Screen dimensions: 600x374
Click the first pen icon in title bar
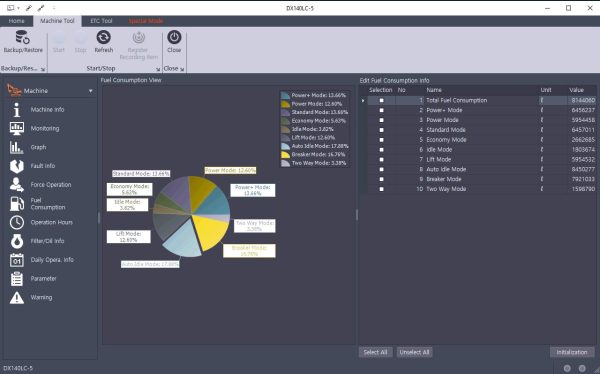click(29, 8)
